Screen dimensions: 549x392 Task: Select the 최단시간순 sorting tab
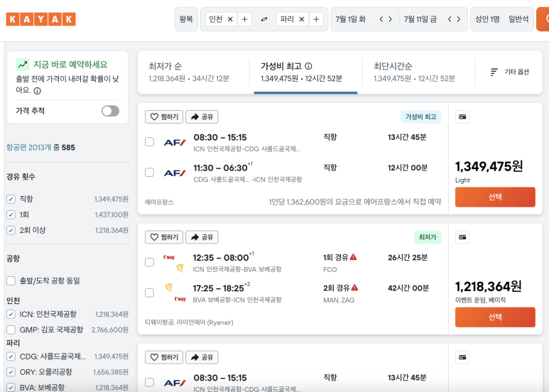pos(419,72)
